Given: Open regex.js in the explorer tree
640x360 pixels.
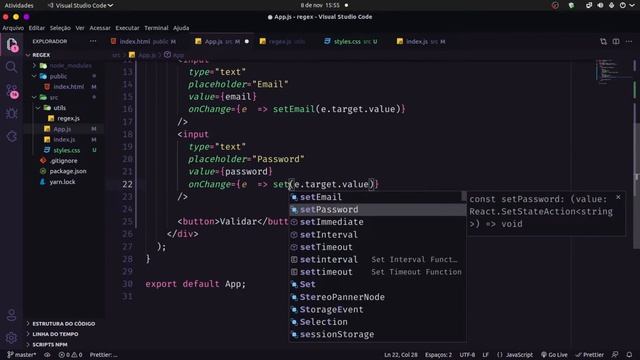Looking at the screenshot, I should 68,118.
